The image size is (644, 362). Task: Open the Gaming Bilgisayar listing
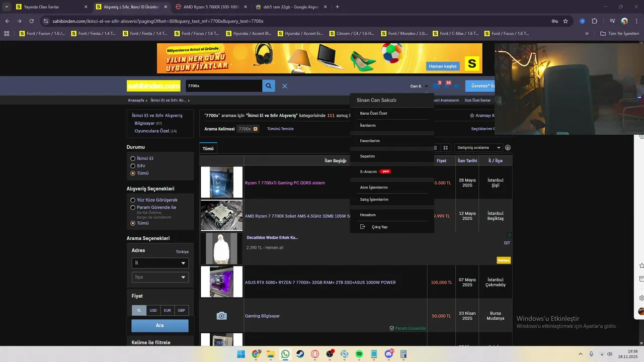[x=262, y=316]
